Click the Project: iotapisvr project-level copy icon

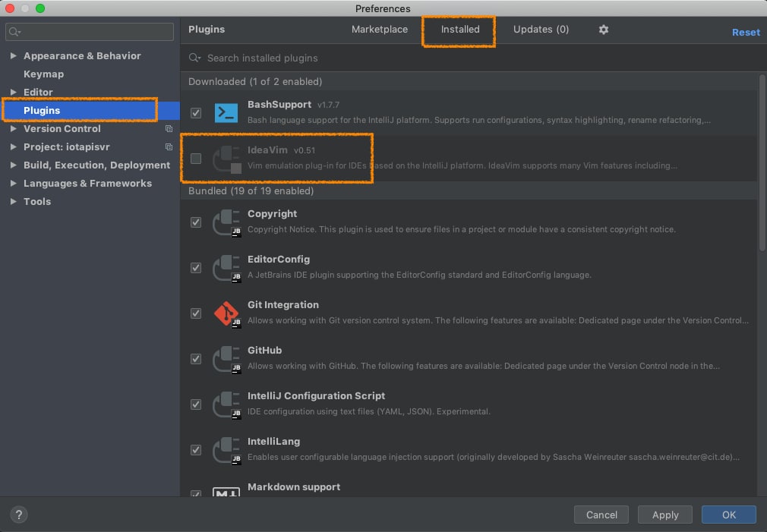tap(169, 146)
